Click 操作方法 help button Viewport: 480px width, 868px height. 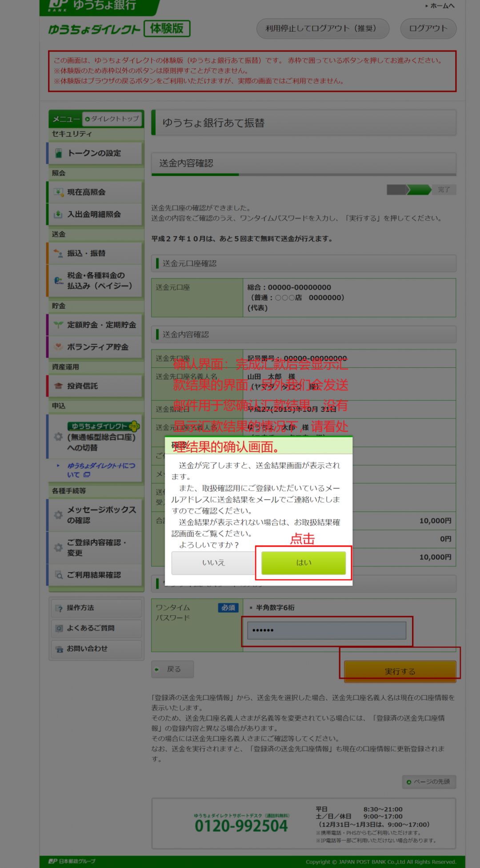(x=96, y=608)
